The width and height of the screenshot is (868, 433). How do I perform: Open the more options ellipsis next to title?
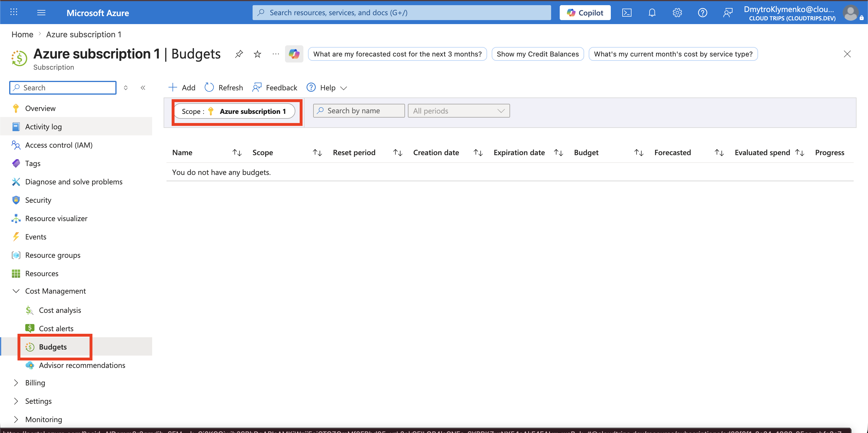(276, 54)
